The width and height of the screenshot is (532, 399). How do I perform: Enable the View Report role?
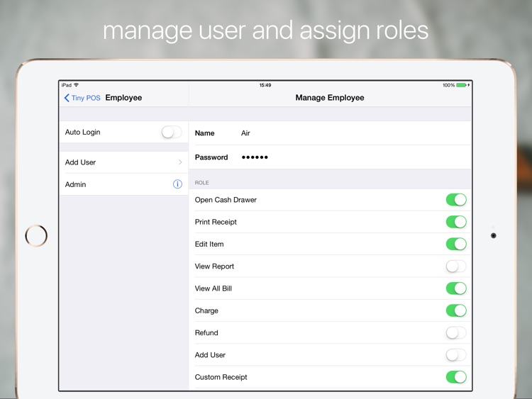pyautogui.click(x=456, y=266)
